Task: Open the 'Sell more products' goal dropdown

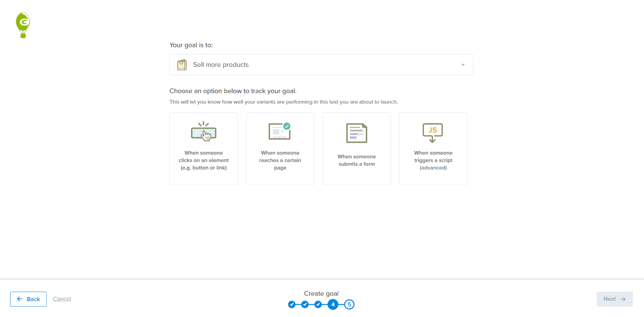Action: tap(321, 65)
